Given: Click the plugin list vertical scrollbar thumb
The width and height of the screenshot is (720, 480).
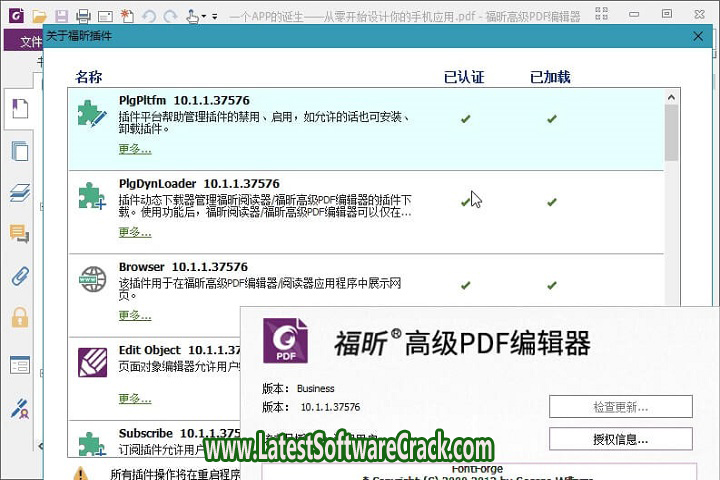Looking at the screenshot, I should click(x=671, y=130).
